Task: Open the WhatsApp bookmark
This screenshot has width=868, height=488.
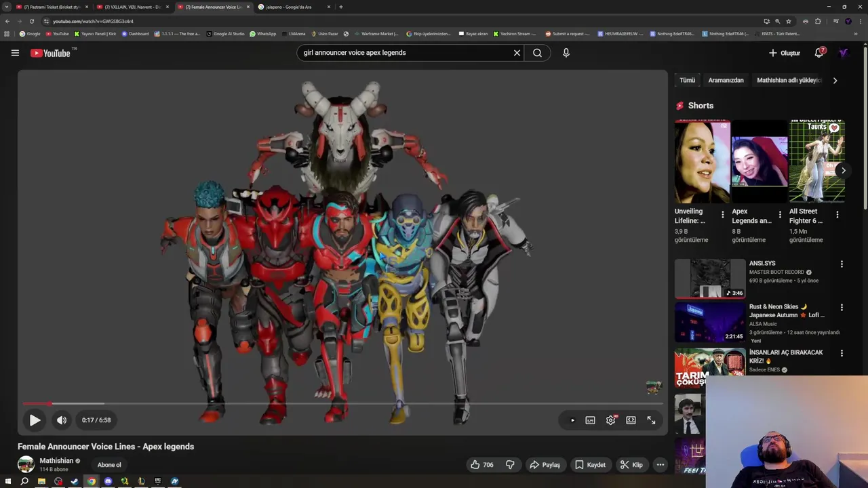Action: (x=263, y=34)
